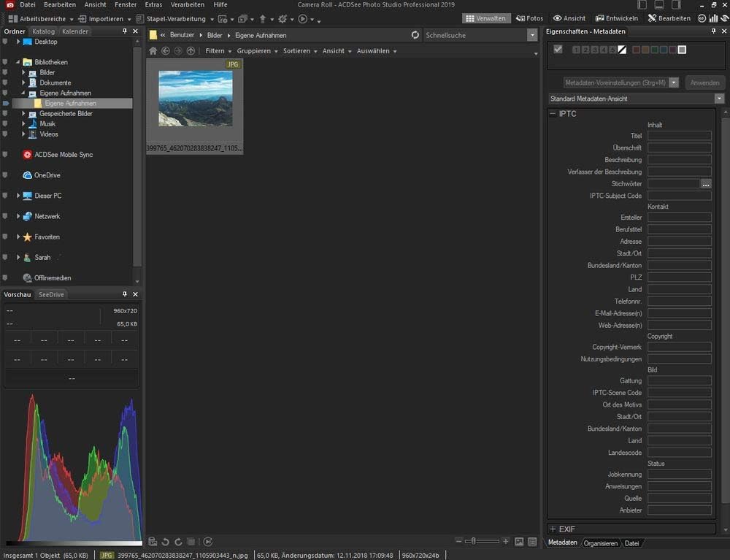
Task: Click the keyword picker button next to Stichwörter
Action: click(x=705, y=184)
